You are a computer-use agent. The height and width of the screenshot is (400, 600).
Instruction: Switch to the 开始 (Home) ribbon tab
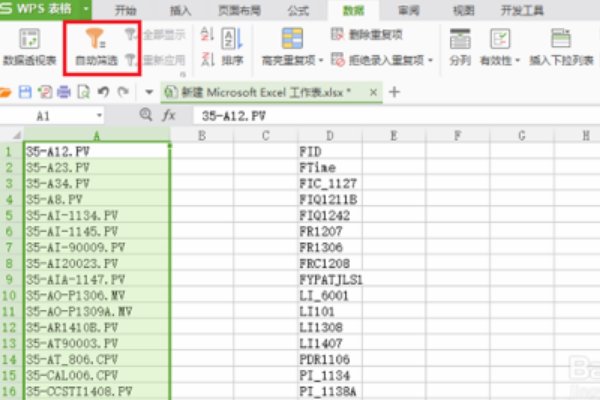tap(126, 10)
